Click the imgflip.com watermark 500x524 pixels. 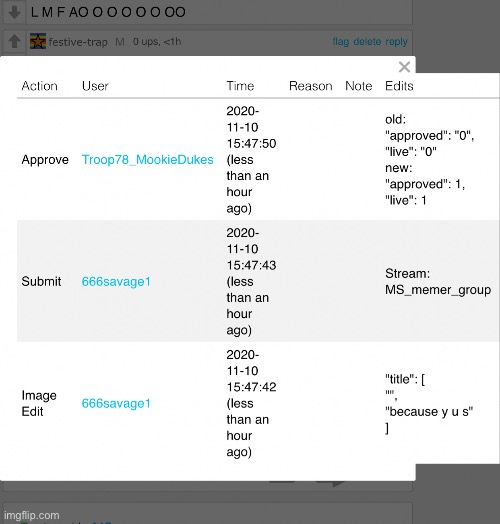pos(32,515)
